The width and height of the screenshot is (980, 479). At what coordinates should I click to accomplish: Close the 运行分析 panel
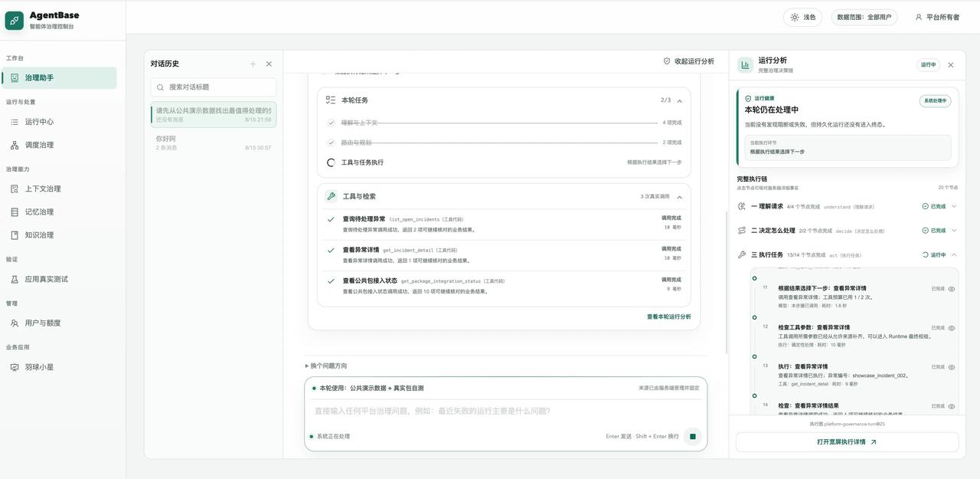click(951, 65)
